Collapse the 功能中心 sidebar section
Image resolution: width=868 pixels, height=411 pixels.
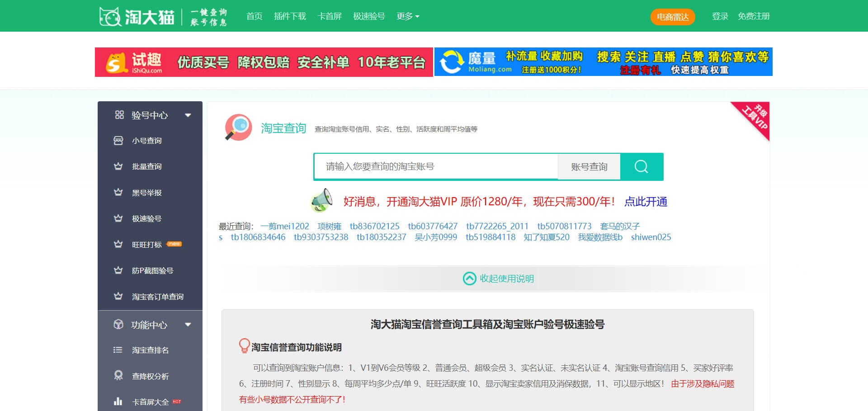pos(188,325)
